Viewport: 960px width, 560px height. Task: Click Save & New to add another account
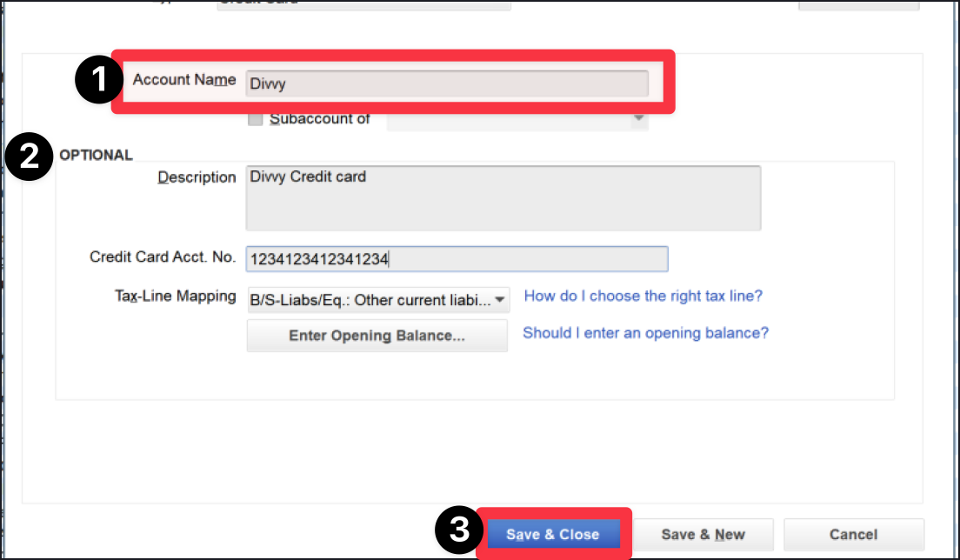[x=703, y=534]
